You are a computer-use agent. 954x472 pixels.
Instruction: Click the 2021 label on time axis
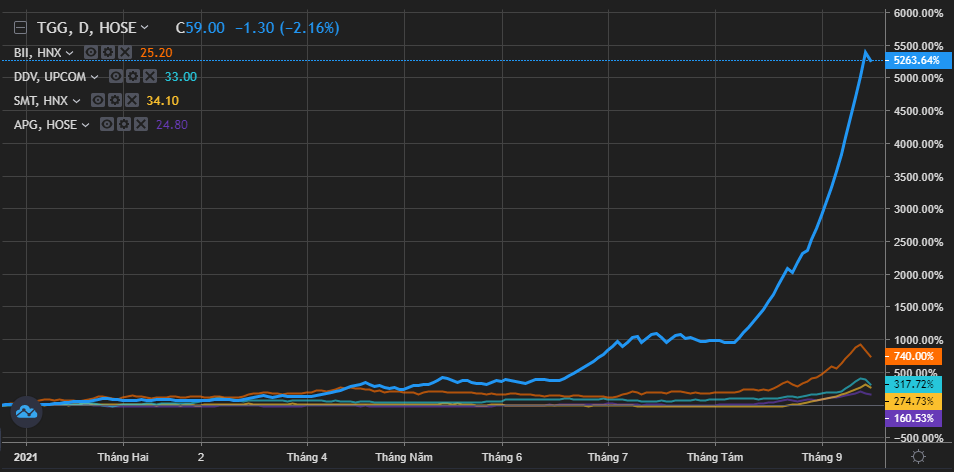pyautogui.click(x=27, y=457)
